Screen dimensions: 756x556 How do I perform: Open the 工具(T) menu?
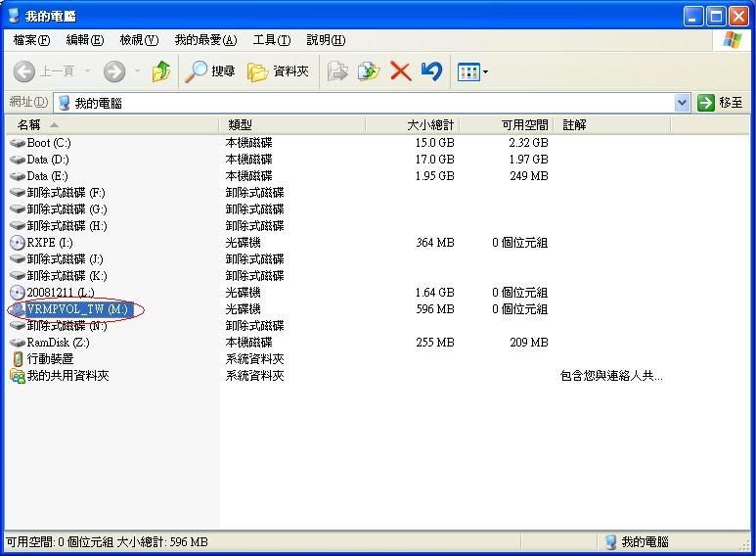[271, 40]
